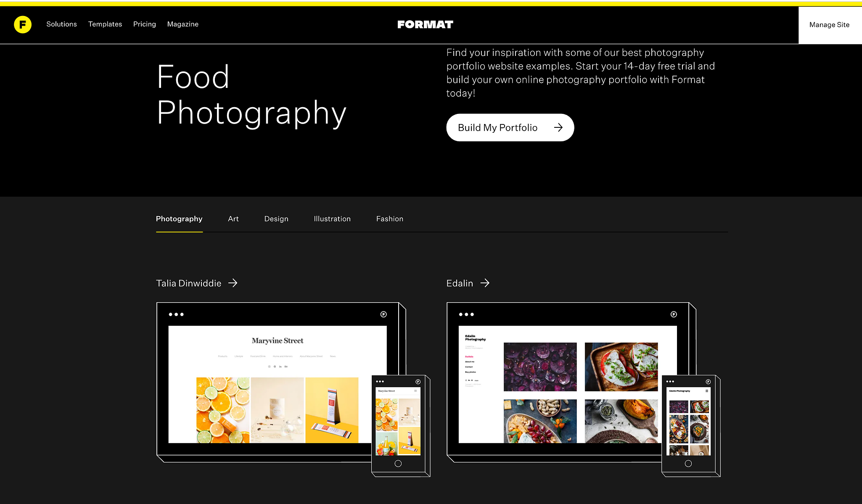The width and height of the screenshot is (862, 504).
Task: Click the Edalin Photography mobile preview
Action: click(x=688, y=421)
